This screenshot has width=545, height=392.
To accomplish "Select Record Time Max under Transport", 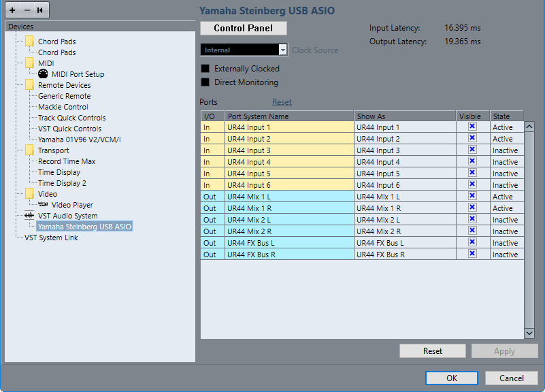I will [x=67, y=161].
